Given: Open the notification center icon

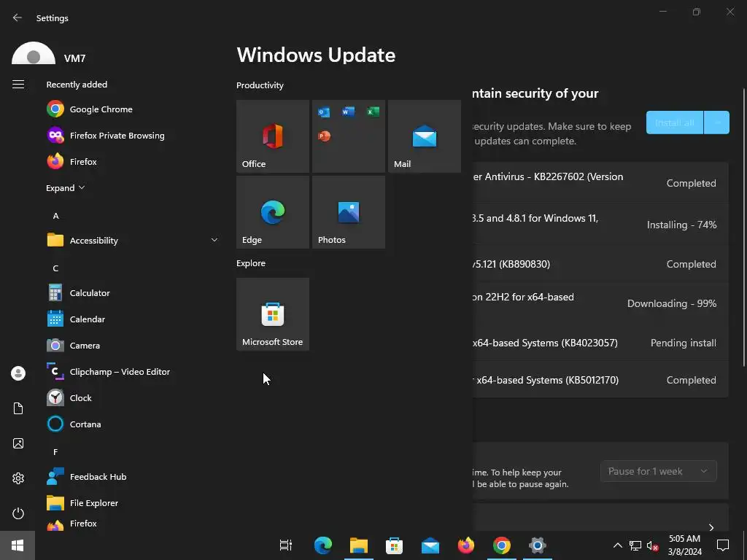Looking at the screenshot, I should [723, 545].
